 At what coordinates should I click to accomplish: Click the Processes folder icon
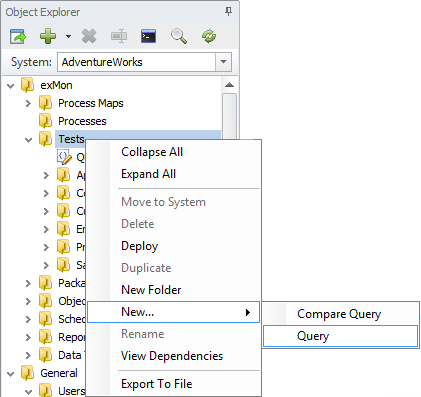pos(46,121)
